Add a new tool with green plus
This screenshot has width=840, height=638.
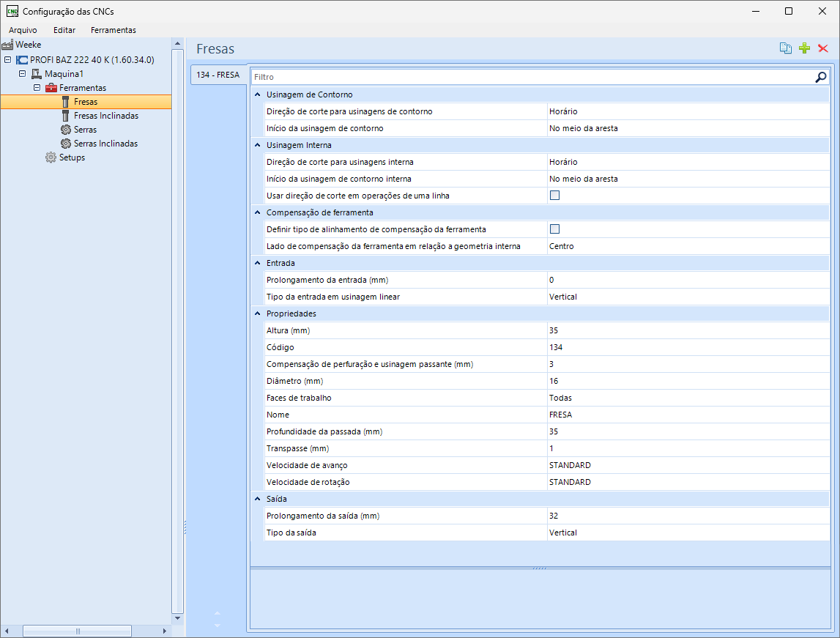(804, 48)
